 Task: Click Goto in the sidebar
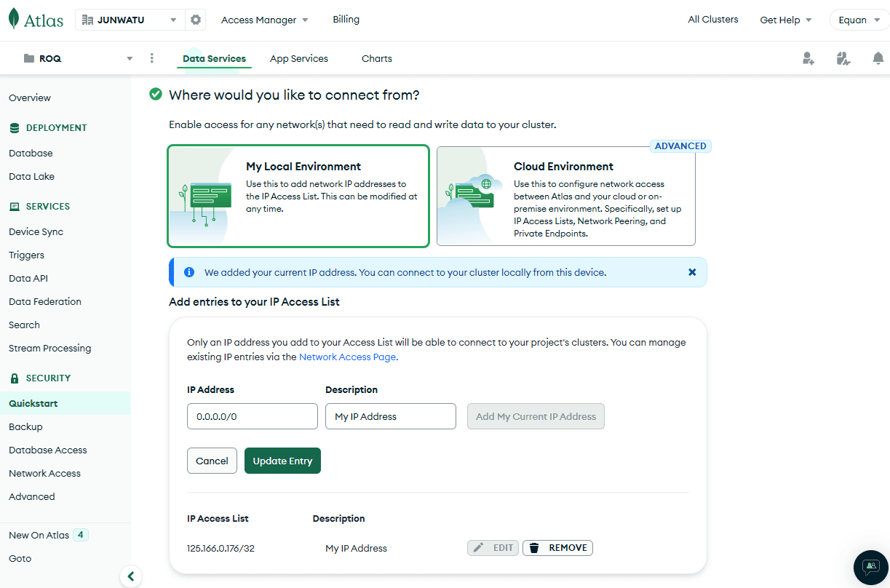(x=20, y=558)
